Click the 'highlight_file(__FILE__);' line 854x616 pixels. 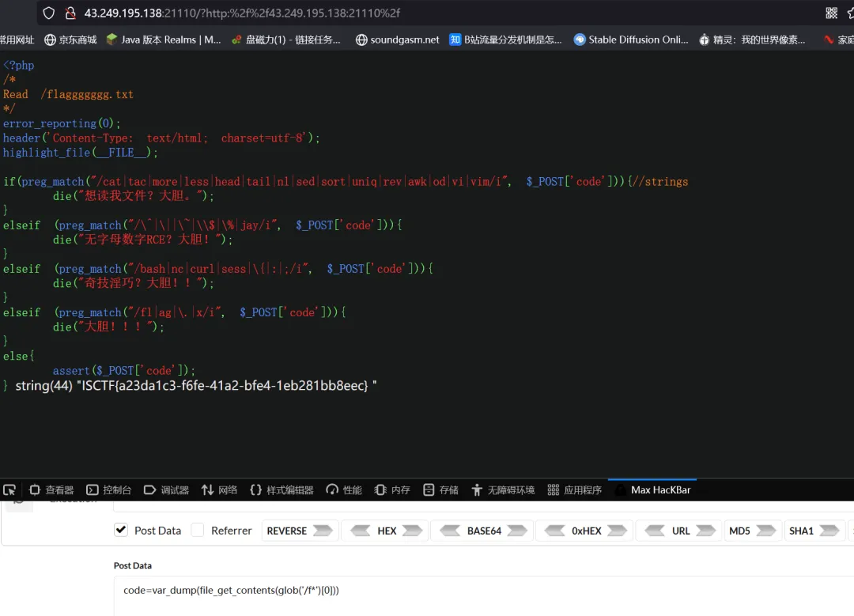(81, 153)
